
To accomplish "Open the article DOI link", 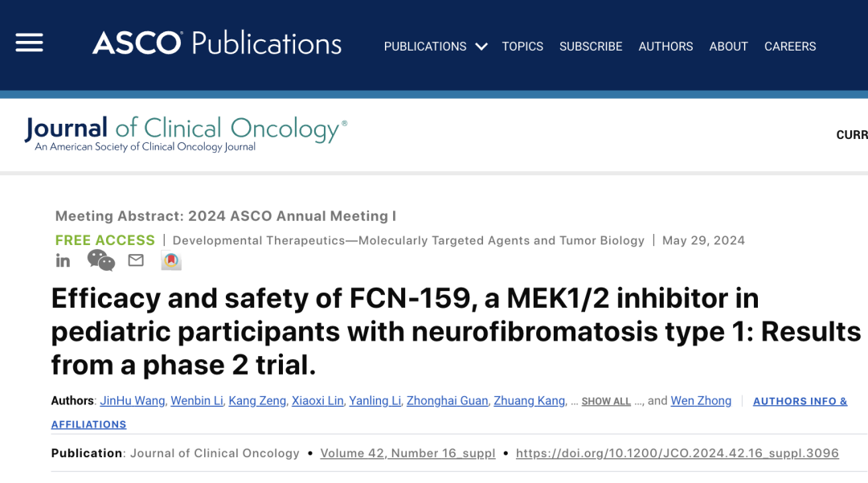I will point(677,453).
